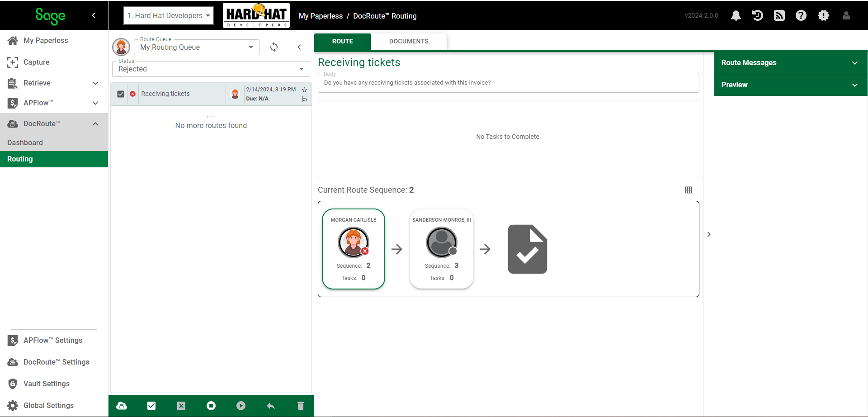This screenshot has height=417, width=868.
Task: Open the user profile icon
Action: coord(846,15)
